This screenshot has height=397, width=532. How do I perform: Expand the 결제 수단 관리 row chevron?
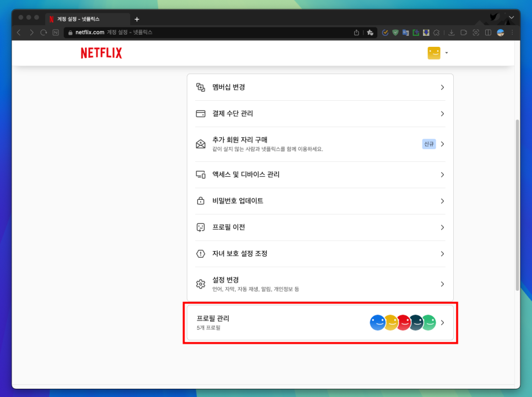point(442,113)
